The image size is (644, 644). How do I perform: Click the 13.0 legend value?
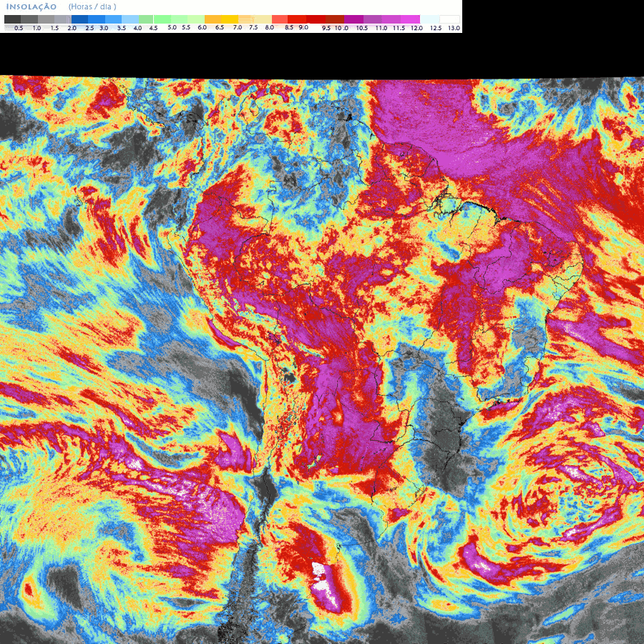tap(454, 28)
